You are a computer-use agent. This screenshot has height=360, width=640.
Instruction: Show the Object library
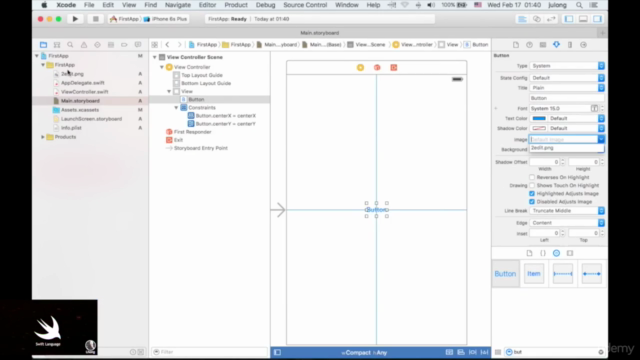[x=556, y=253]
